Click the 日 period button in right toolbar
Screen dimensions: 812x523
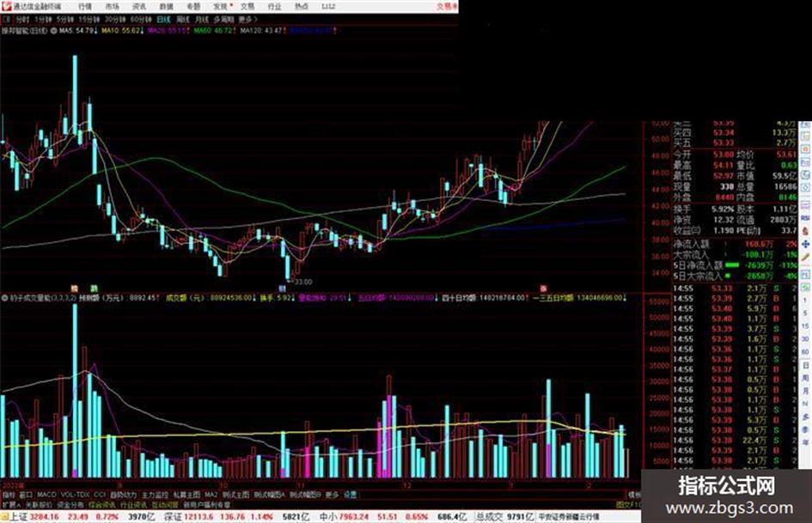coord(805,365)
